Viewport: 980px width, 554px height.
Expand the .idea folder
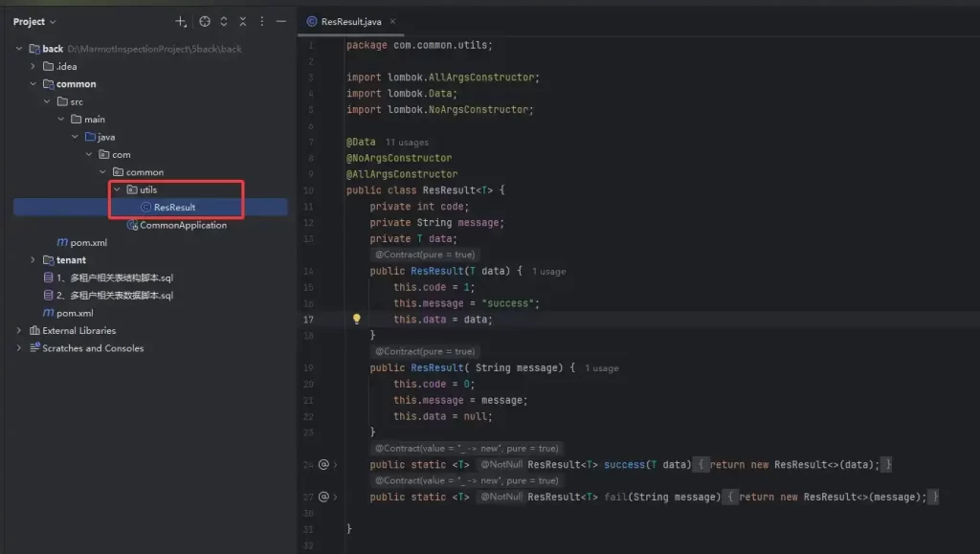pos(33,66)
